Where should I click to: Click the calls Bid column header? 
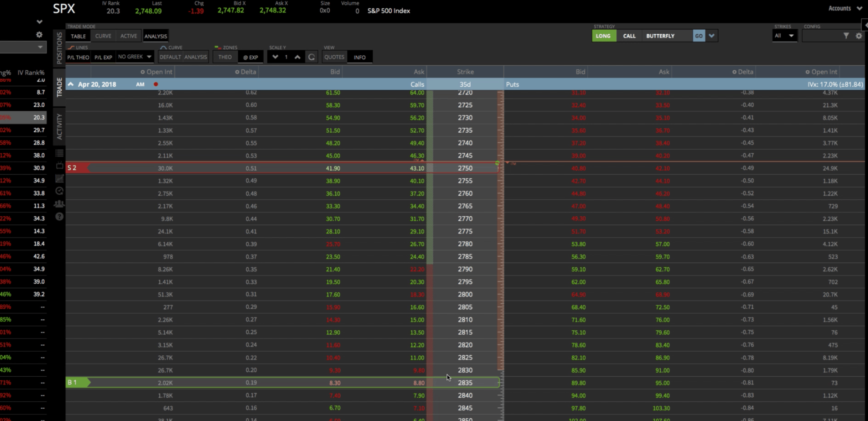click(335, 72)
